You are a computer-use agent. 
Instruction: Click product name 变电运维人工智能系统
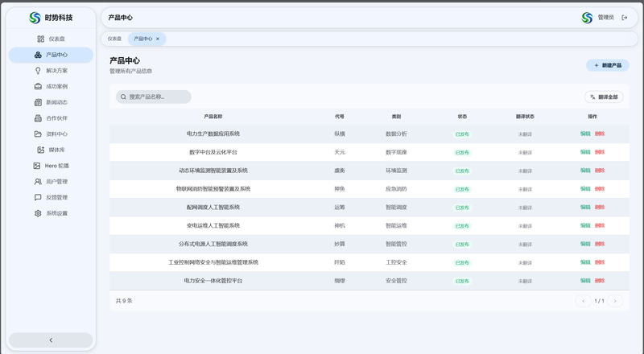[213, 226]
